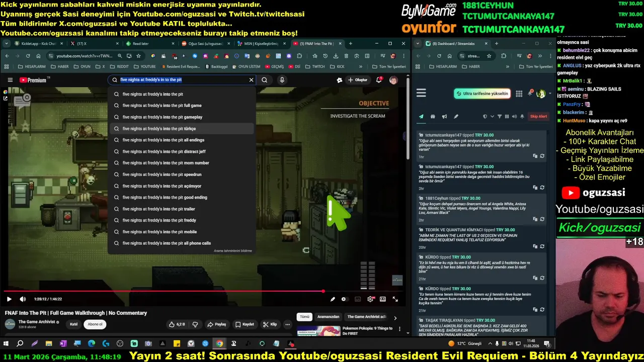The width and height of the screenshot is (644, 362).
Task: Click the YouTube search magnifier button
Action: [x=264, y=80]
